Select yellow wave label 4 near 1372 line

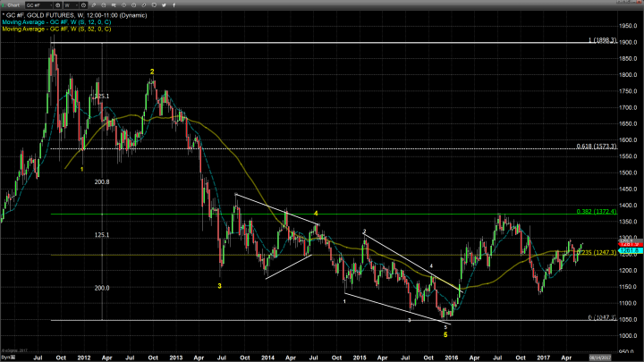click(316, 214)
